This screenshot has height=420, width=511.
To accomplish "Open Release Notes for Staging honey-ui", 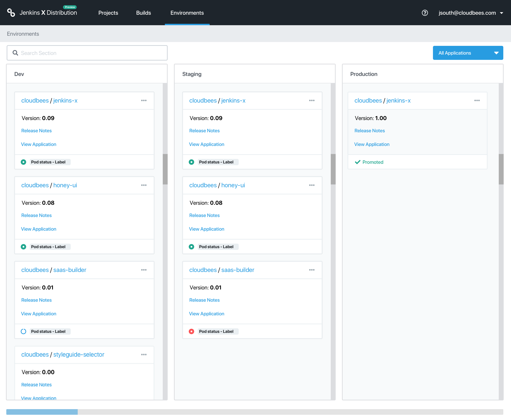I will (x=204, y=215).
